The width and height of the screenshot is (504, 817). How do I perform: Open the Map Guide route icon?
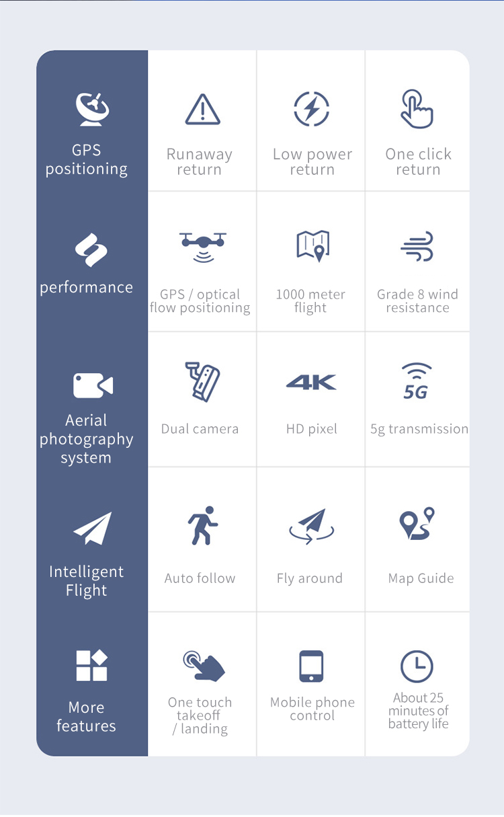417,524
